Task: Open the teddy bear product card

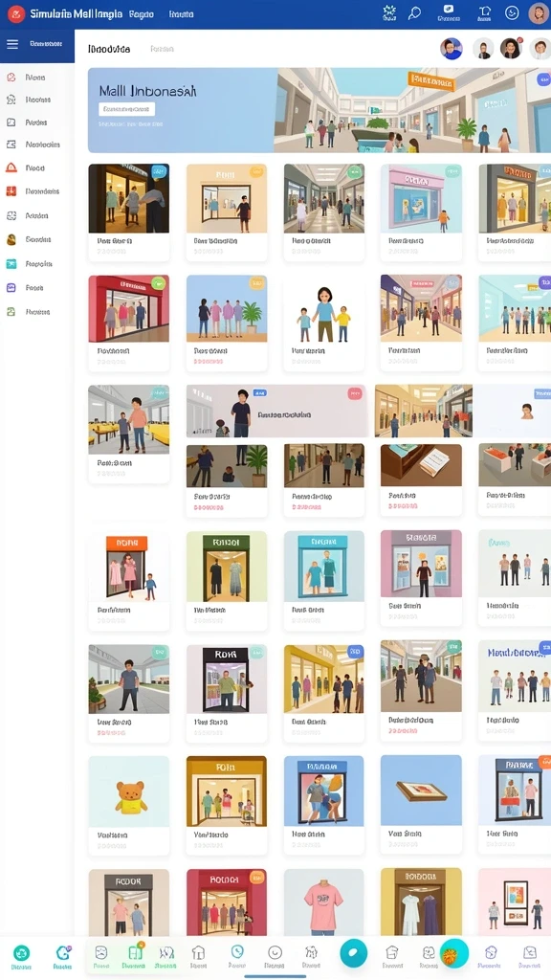Action: point(129,806)
